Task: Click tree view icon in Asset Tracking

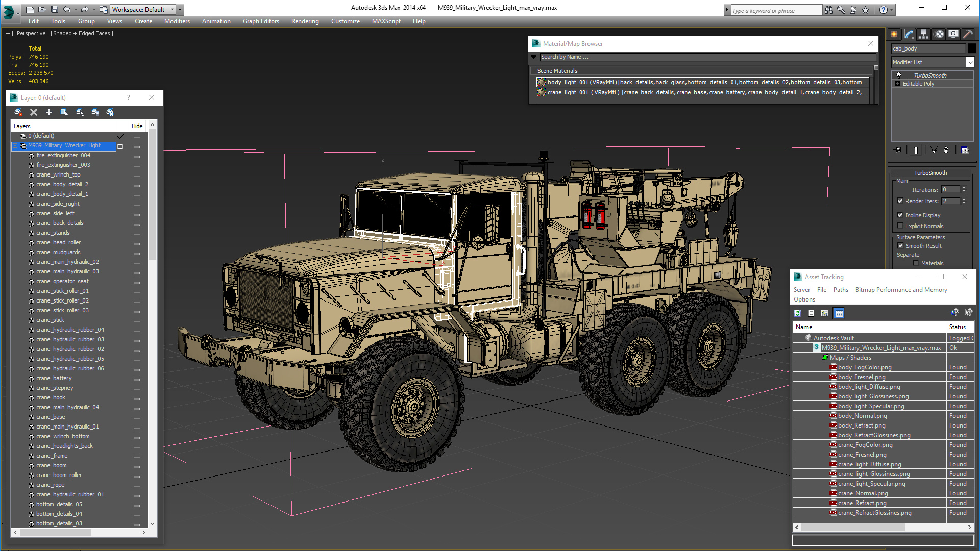Action: 825,313
